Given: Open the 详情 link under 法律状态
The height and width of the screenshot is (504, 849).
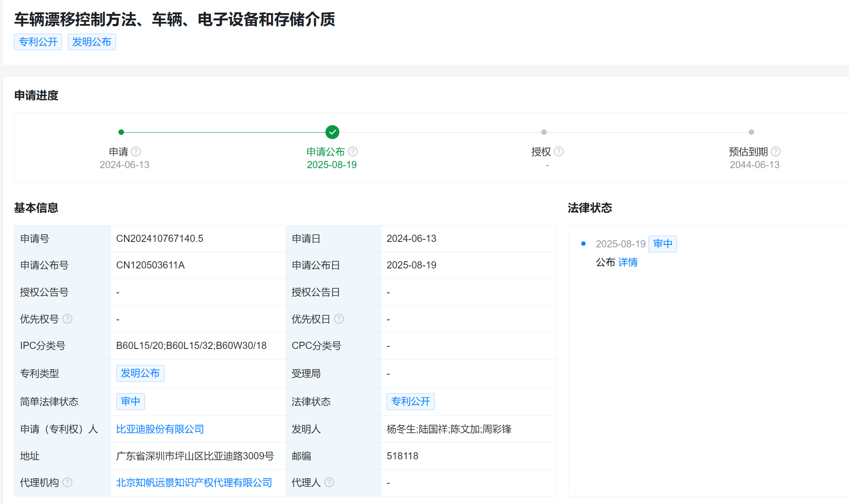Looking at the screenshot, I should pos(627,263).
